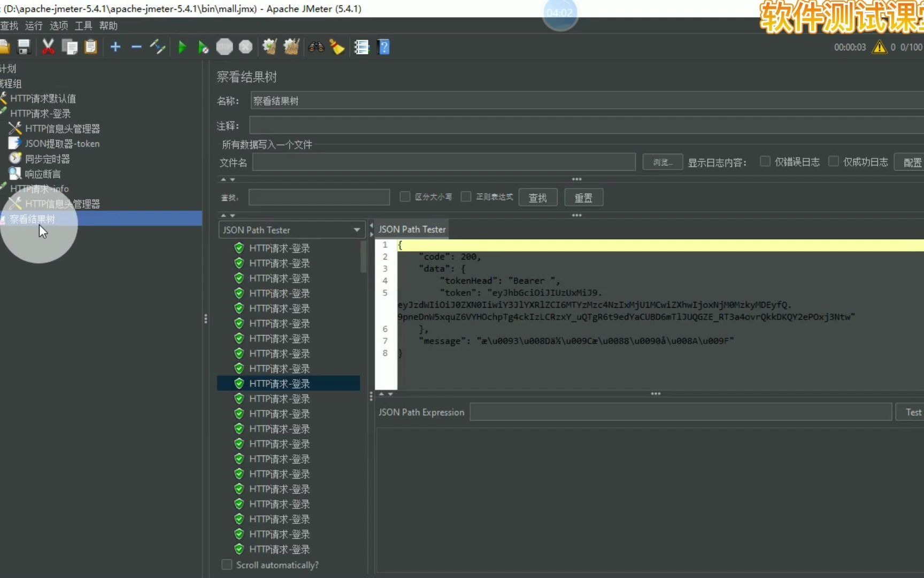Focus the 注释 comment field
Image resolution: width=924 pixels, height=578 pixels.
click(x=587, y=125)
